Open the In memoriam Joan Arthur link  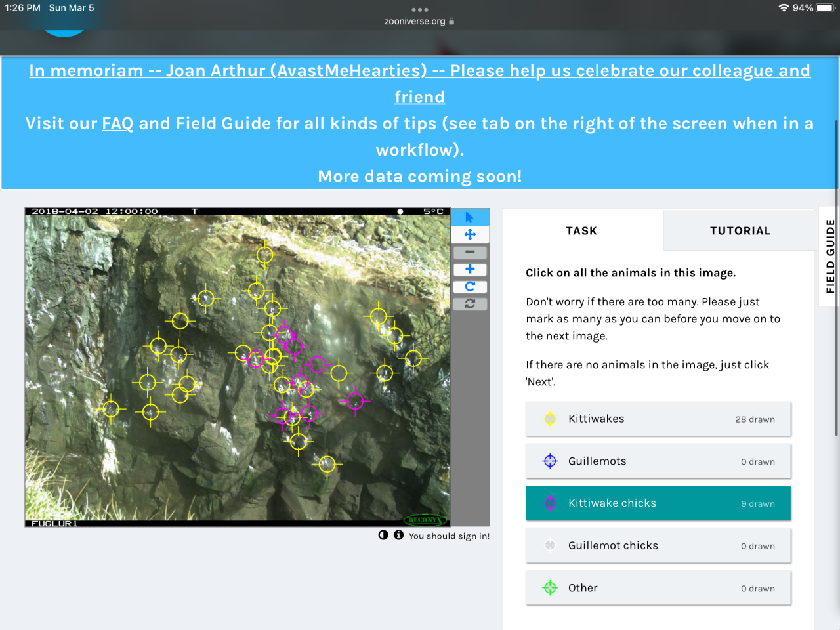pos(420,83)
